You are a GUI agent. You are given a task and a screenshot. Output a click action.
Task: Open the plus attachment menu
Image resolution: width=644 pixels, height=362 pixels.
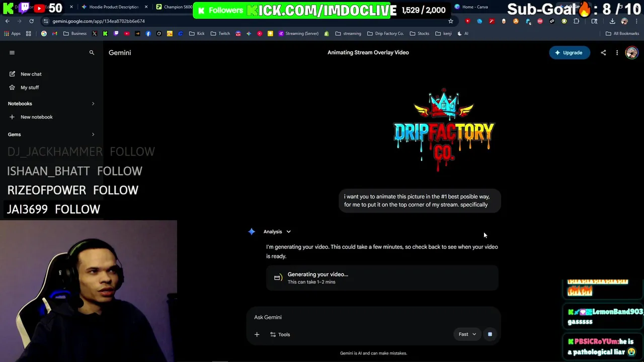[257, 334]
